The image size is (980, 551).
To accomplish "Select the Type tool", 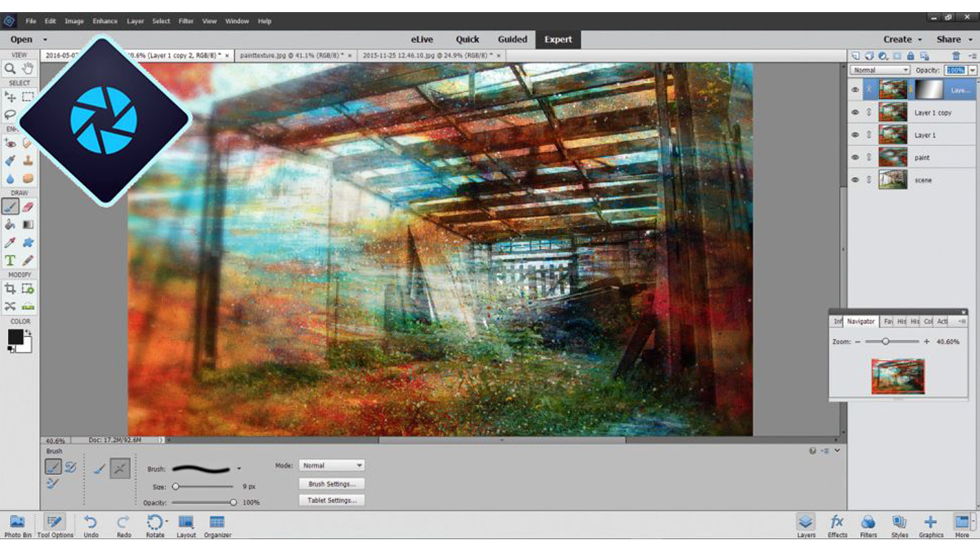I will (x=10, y=260).
